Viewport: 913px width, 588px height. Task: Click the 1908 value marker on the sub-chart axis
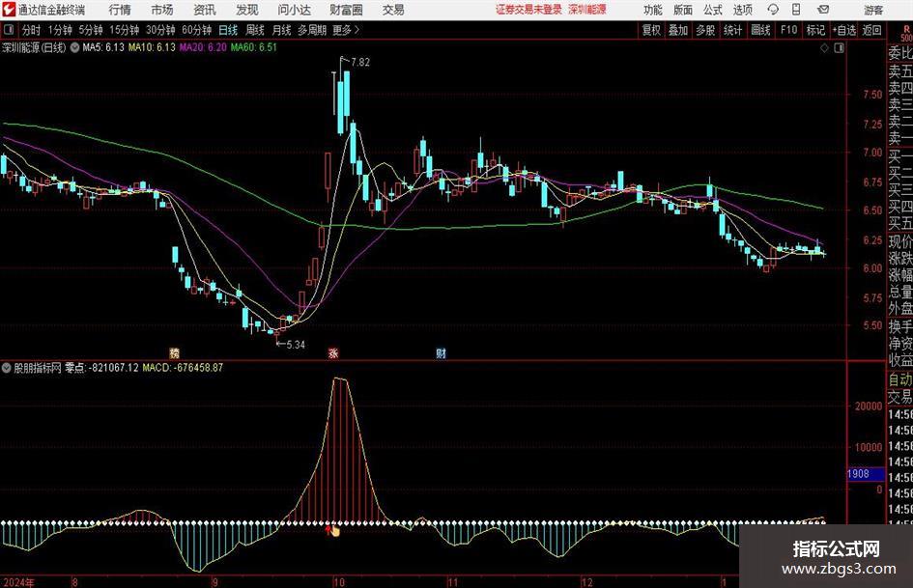click(866, 474)
